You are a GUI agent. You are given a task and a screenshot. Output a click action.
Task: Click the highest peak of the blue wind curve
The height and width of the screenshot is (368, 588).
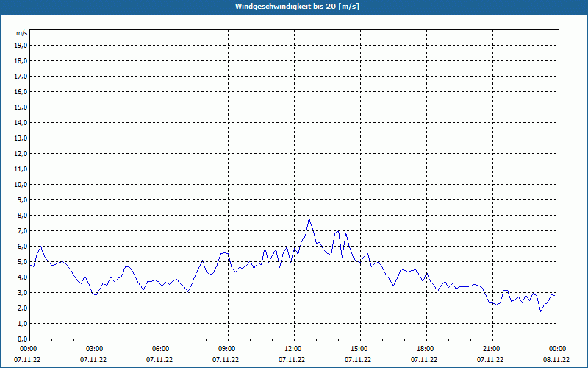pos(309,218)
